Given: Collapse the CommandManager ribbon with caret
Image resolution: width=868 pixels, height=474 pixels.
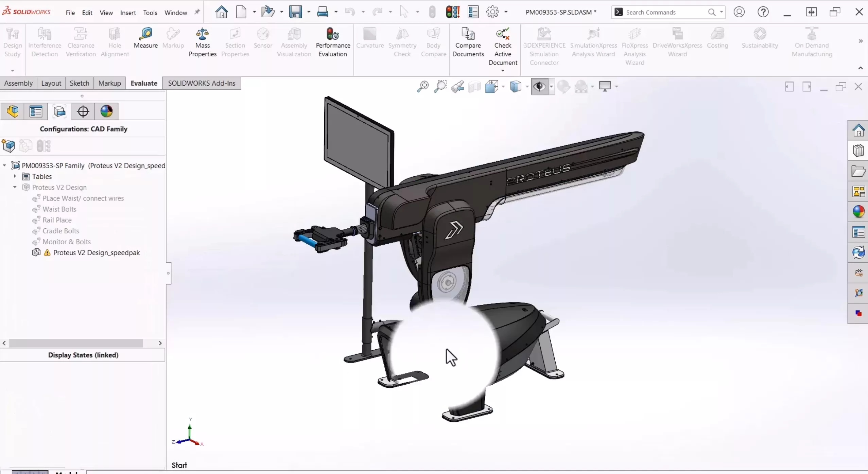Looking at the screenshot, I should [861, 68].
